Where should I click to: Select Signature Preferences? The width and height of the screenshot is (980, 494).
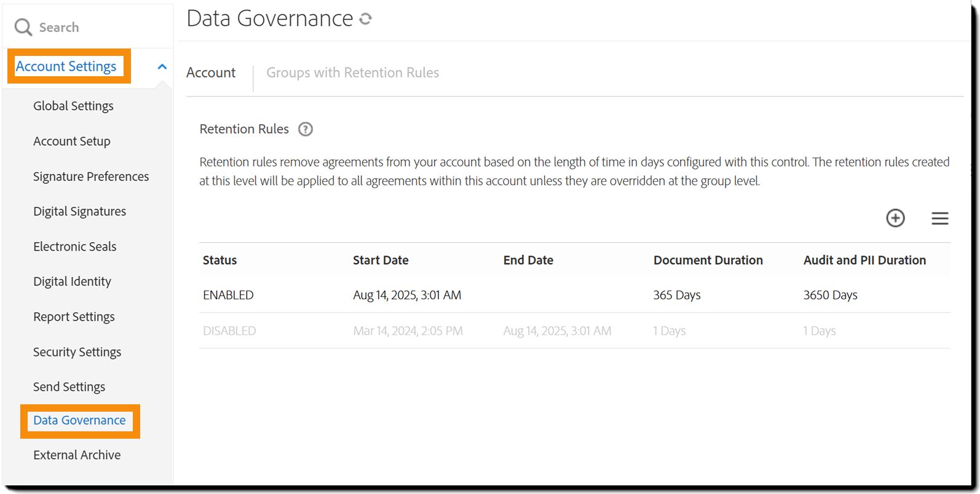(91, 176)
